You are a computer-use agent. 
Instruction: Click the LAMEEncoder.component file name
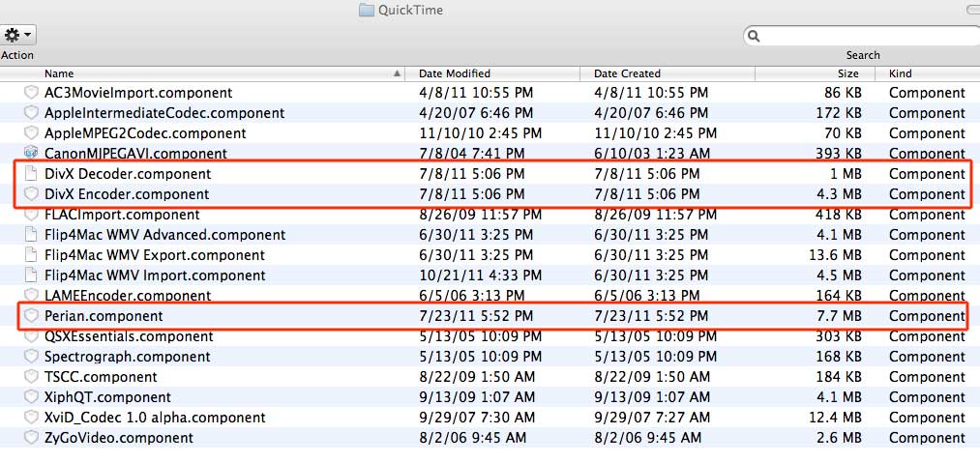128,296
